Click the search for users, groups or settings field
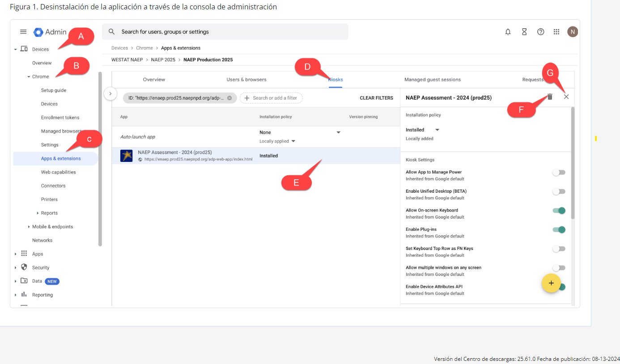 click(225, 32)
